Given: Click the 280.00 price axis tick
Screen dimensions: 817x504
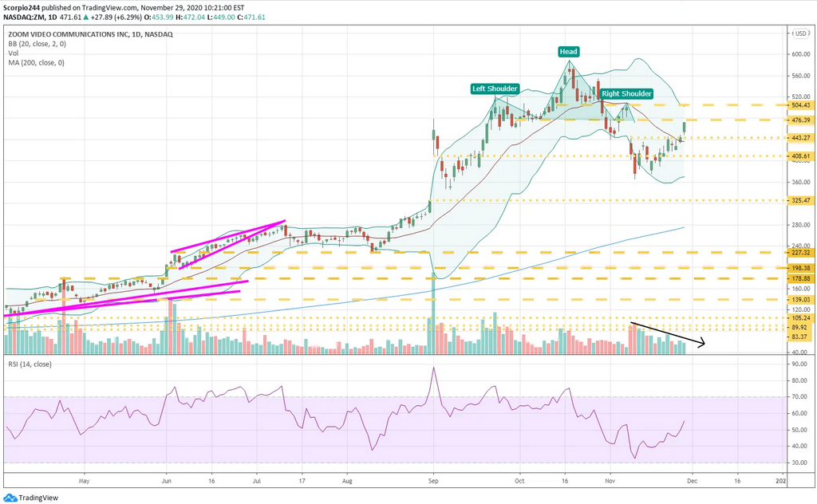Looking at the screenshot, I should (x=801, y=225).
